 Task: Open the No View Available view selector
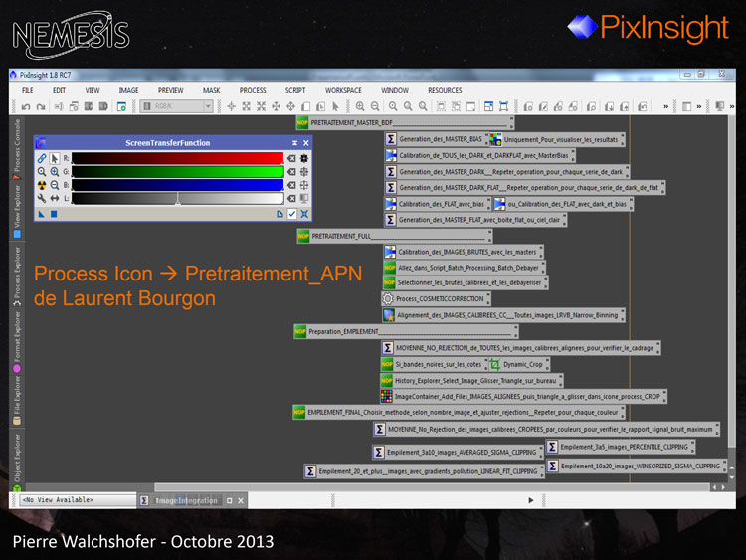coord(78,500)
